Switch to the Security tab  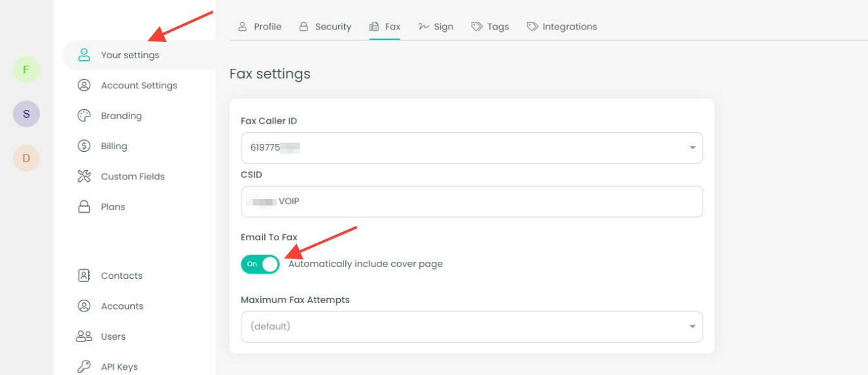325,27
